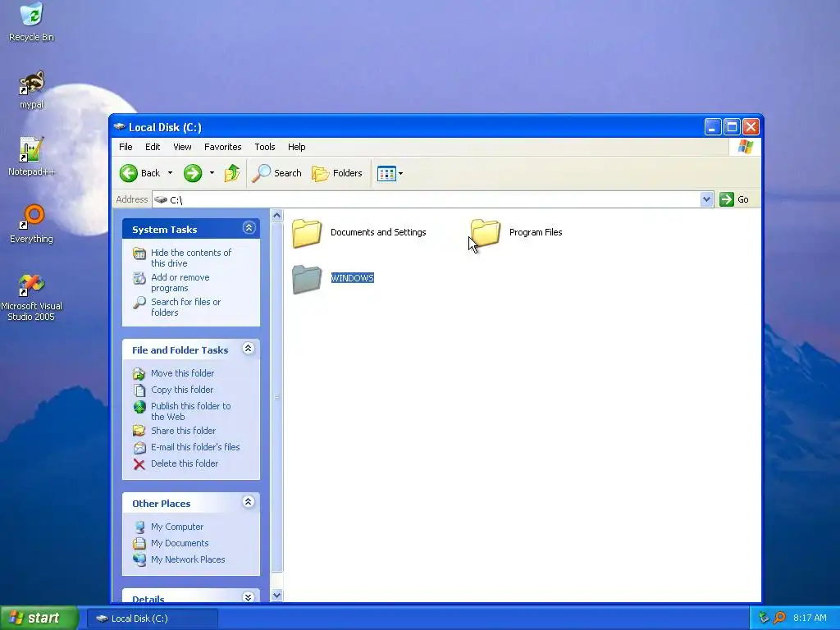Click the task pane scroll up arrow

(276, 216)
